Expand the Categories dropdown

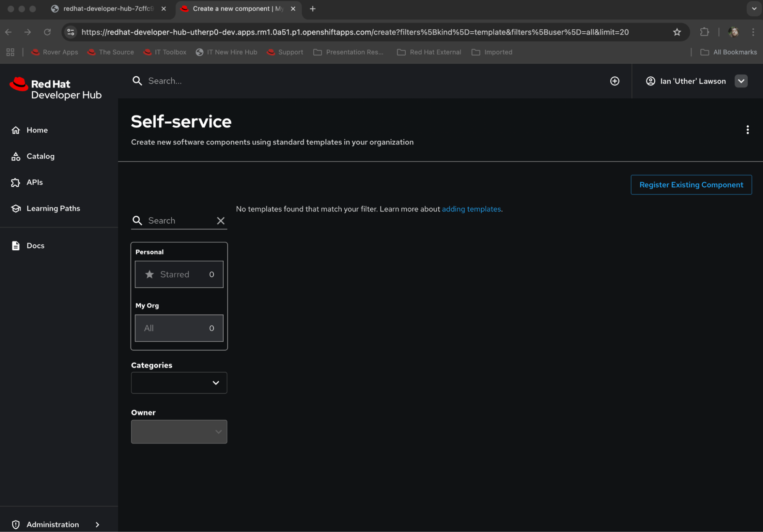point(179,383)
